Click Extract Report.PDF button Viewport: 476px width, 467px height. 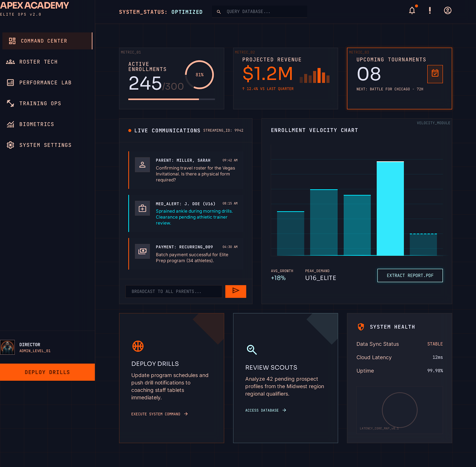(410, 275)
